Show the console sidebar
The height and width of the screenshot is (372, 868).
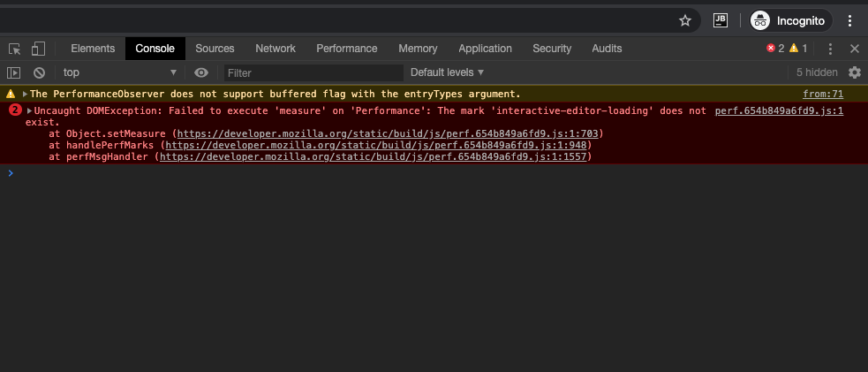(x=14, y=72)
